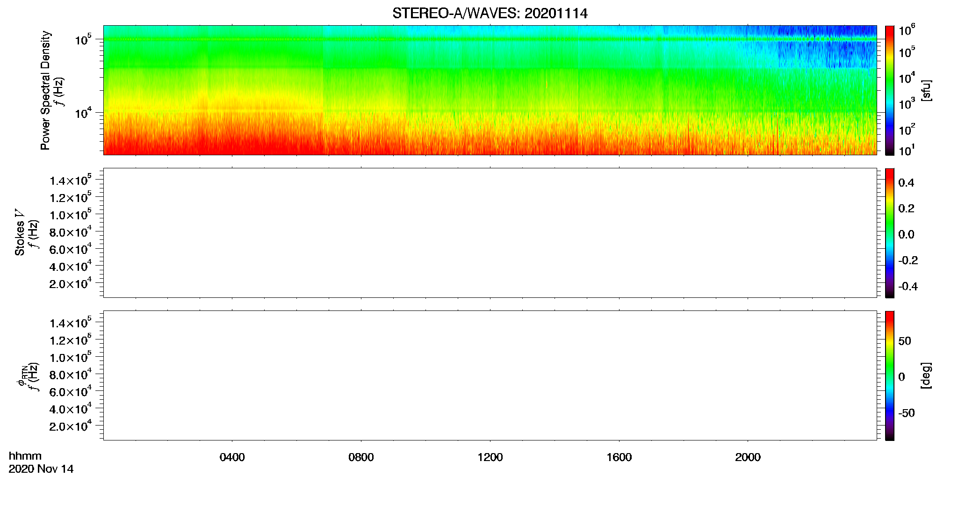
Task: Click the 0400 time axis tick label
Action: point(232,457)
